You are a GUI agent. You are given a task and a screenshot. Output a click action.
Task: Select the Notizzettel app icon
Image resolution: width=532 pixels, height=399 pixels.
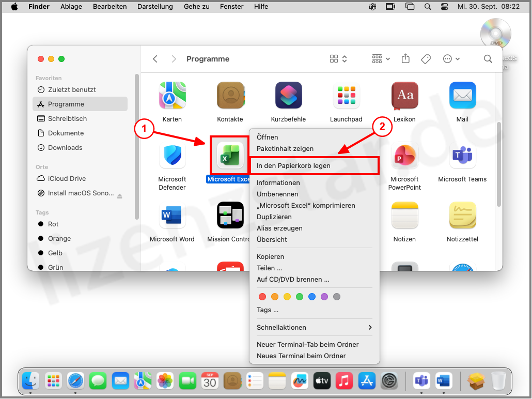click(462, 216)
